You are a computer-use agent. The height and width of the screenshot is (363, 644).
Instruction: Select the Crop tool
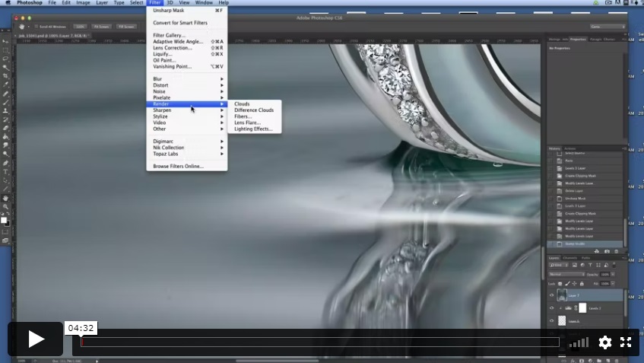pyautogui.click(x=5, y=76)
